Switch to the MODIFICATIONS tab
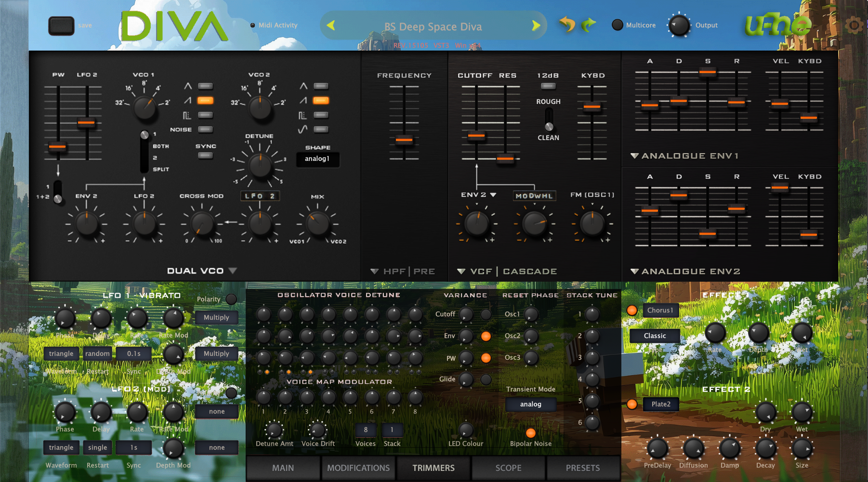 click(x=358, y=468)
